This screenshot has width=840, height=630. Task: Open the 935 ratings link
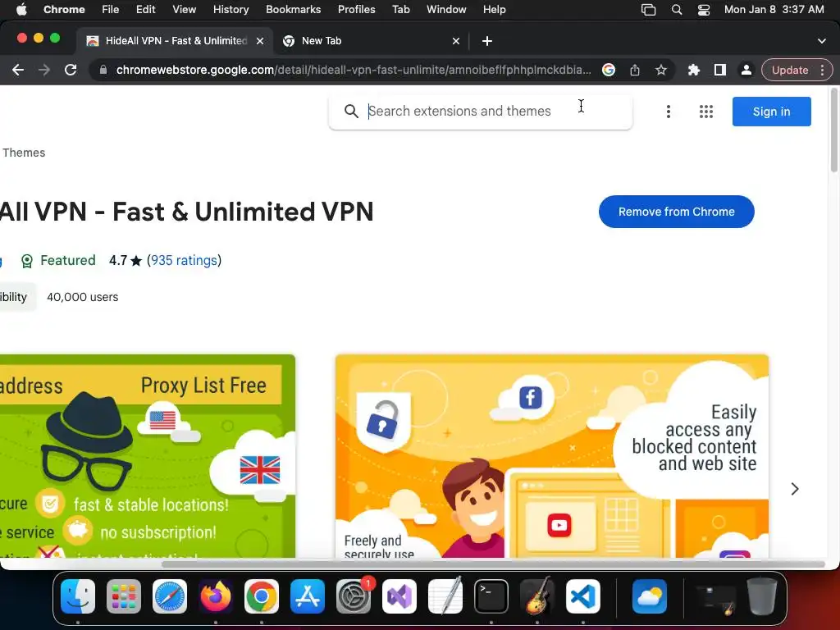[184, 260]
